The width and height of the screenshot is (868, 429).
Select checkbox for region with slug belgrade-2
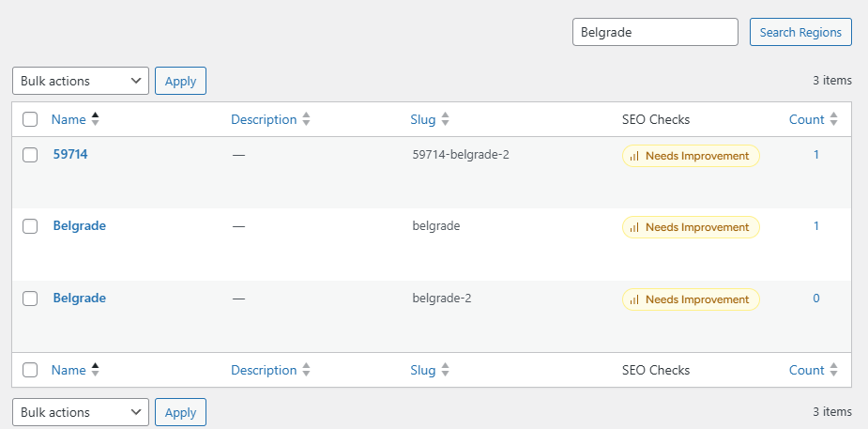tap(30, 299)
